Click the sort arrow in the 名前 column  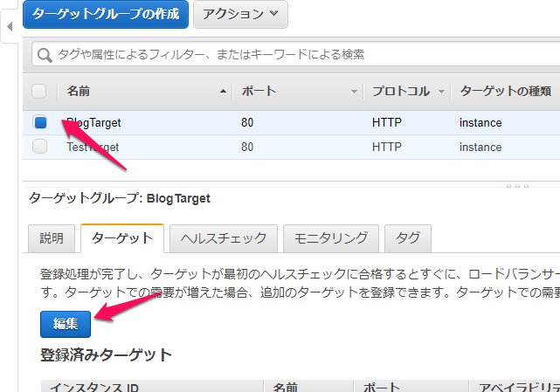click(x=225, y=92)
